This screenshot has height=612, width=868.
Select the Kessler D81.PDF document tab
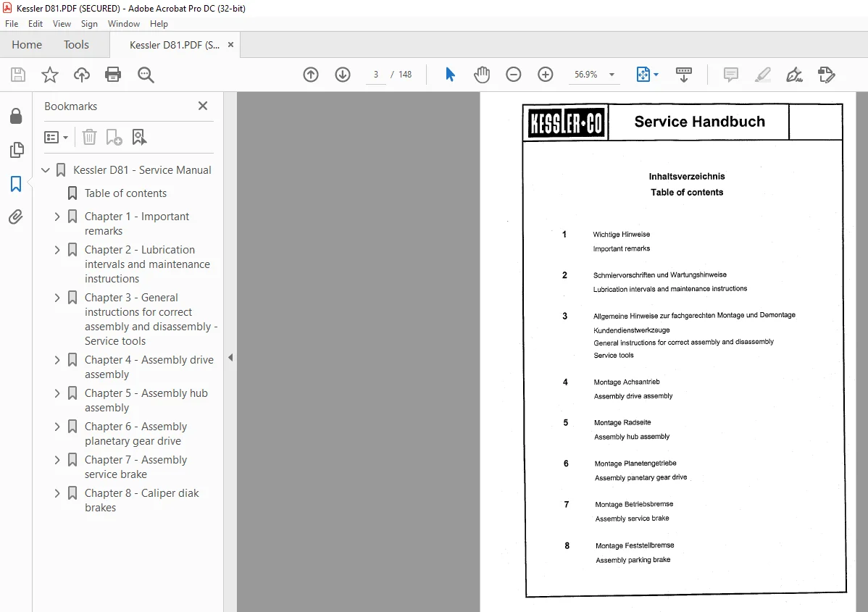[175, 45]
